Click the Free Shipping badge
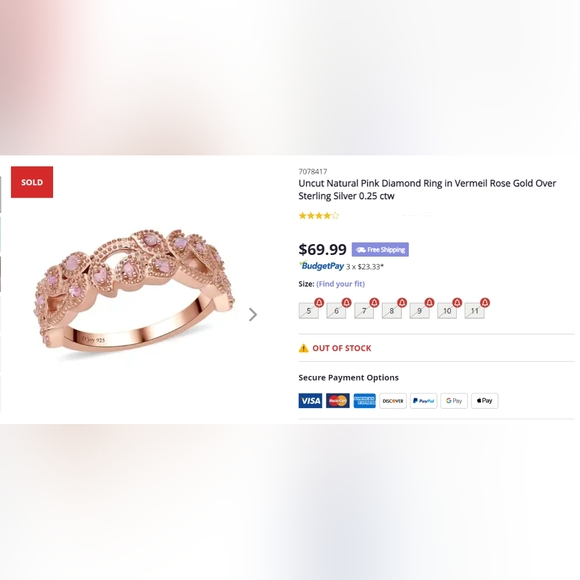 pyautogui.click(x=380, y=250)
